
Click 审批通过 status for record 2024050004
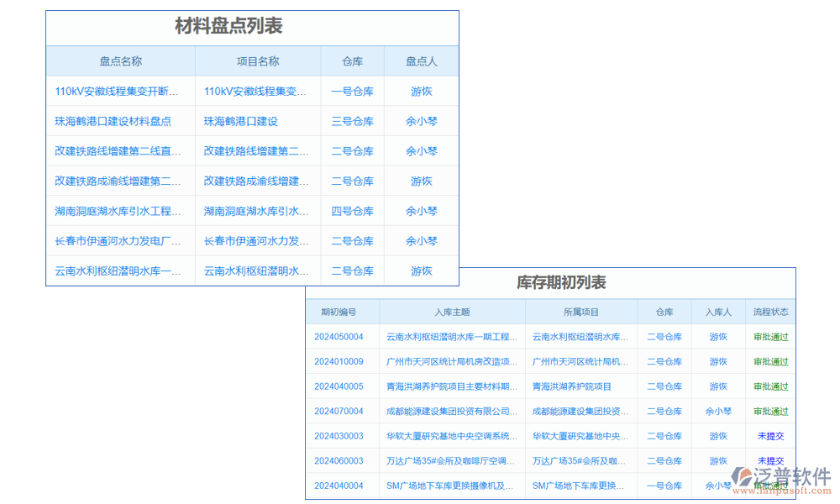click(x=771, y=337)
